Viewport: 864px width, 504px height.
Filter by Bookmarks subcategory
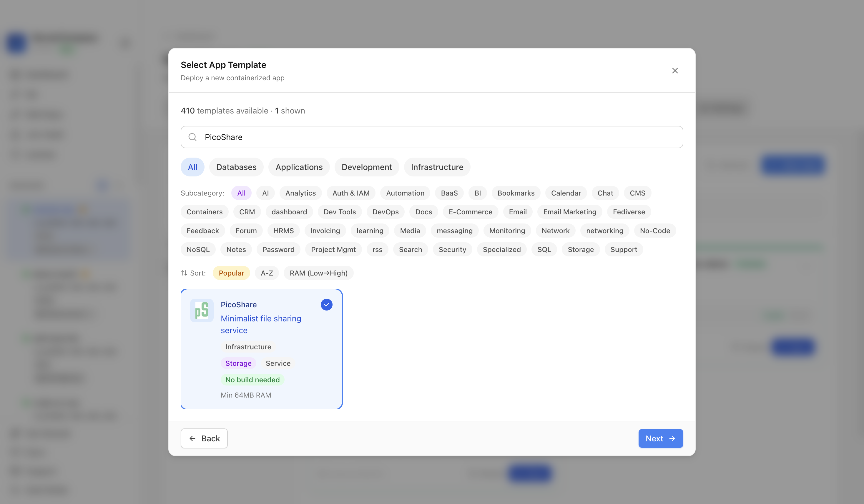pyautogui.click(x=516, y=193)
